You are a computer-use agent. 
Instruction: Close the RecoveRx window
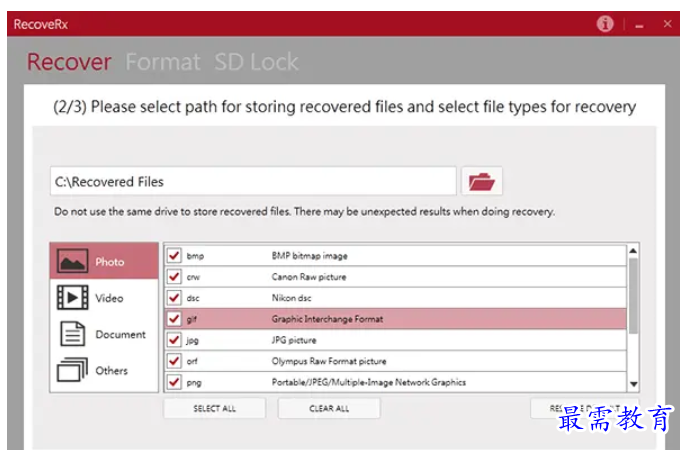667,24
